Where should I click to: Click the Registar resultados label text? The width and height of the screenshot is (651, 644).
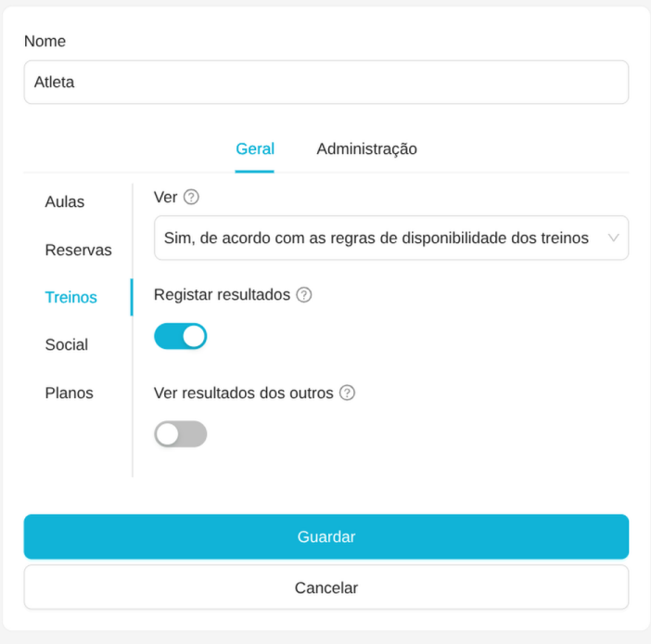[222, 294]
